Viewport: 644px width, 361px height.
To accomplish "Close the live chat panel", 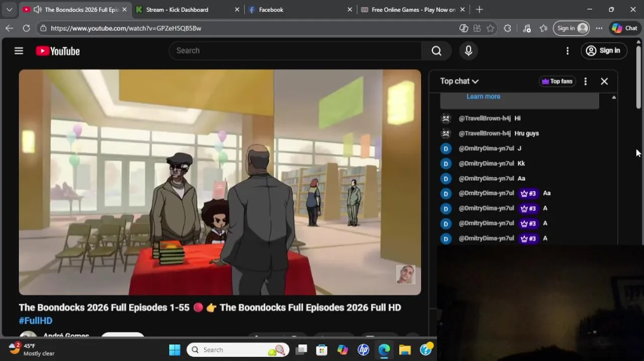I will click(x=604, y=81).
